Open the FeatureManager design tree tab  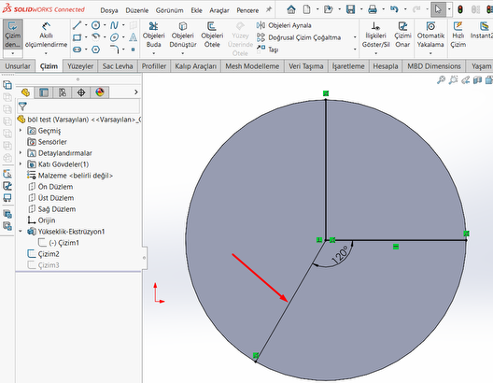pos(26,92)
